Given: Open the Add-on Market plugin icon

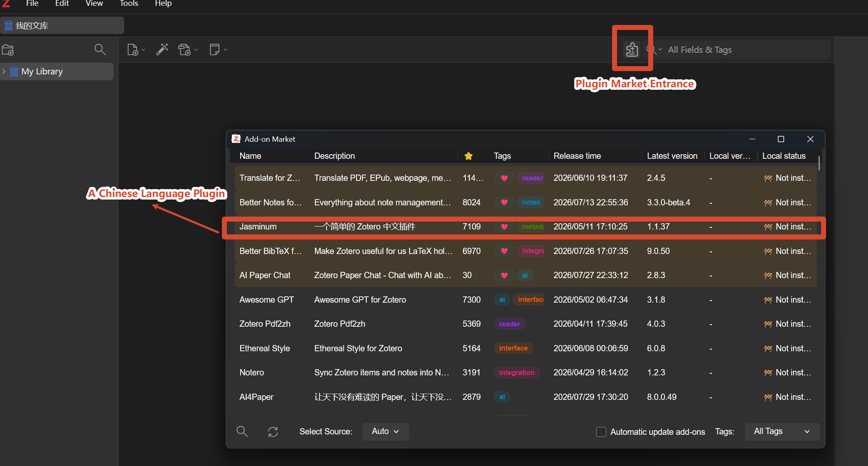Looking at the screenshot, I should pos(632,49).
